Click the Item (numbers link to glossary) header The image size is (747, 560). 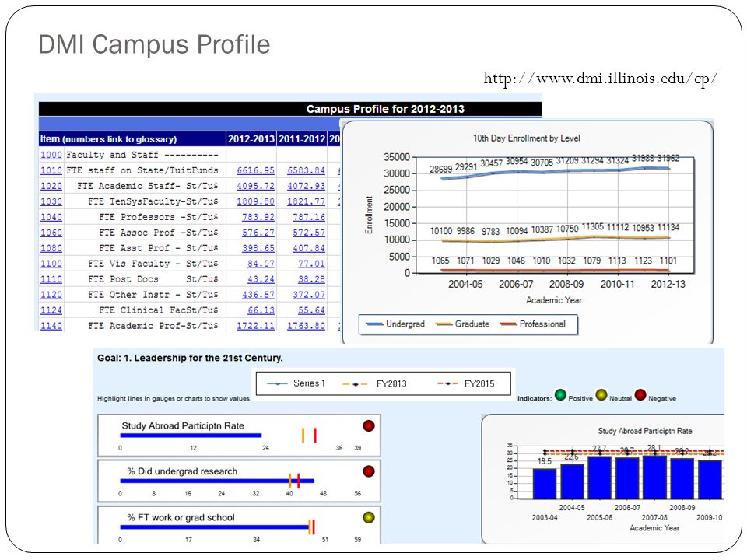click(x=132, y=139)
